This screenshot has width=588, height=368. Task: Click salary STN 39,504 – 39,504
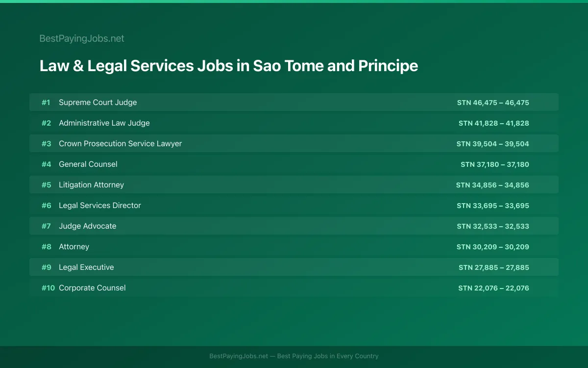[x=493, y=144]
